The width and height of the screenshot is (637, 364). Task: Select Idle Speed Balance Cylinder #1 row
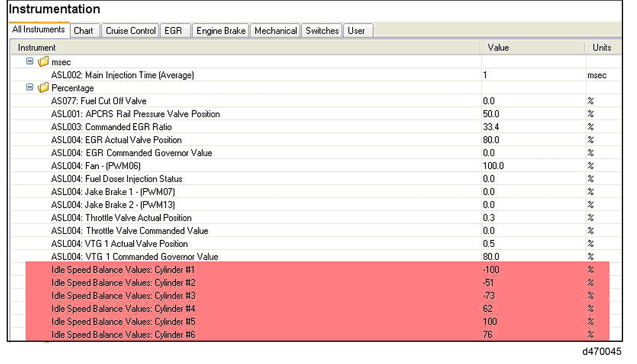click(123, 270)
